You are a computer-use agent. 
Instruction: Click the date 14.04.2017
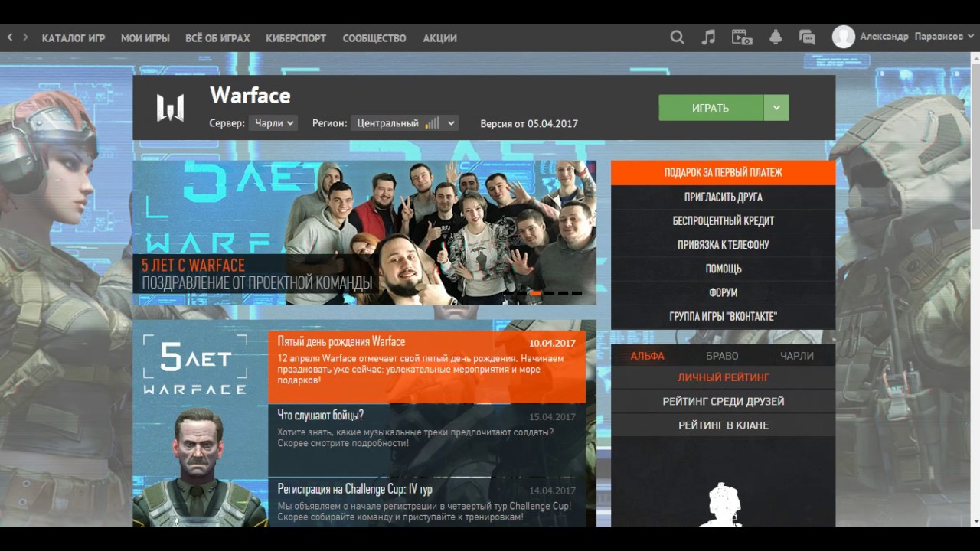[552, 491]
